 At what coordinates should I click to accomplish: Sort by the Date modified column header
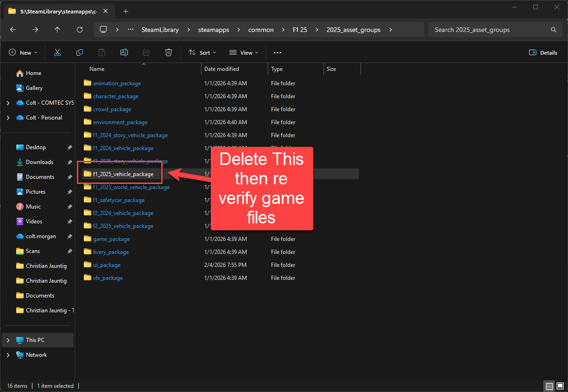[x=222, y=69]
